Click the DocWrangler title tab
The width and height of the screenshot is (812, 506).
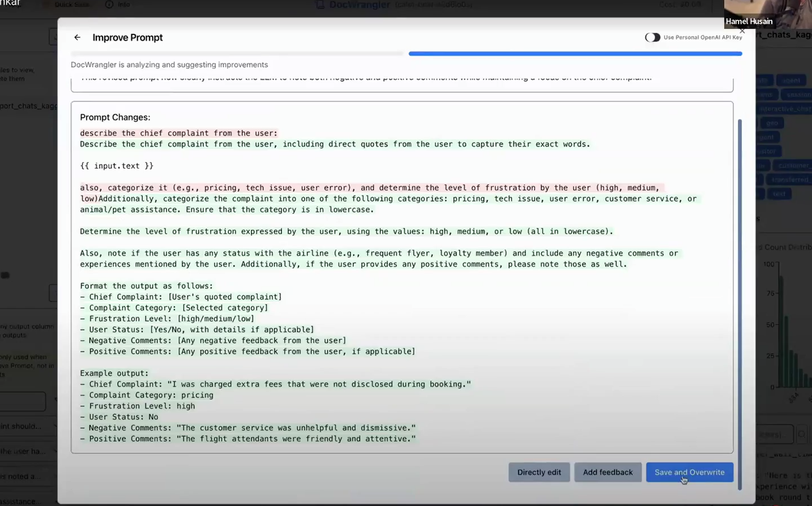[x=360, y=5]
